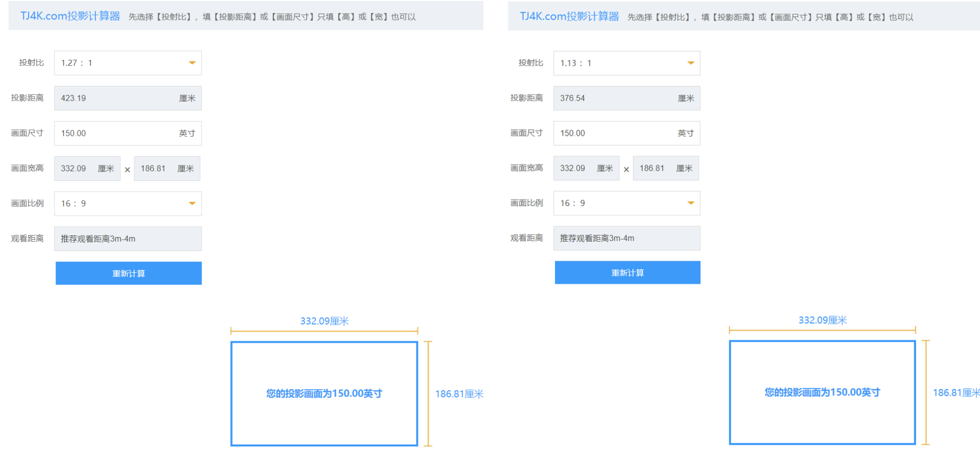Click the orange arrow beside 1.13 : 1
This screenshot has width=980, height=449.
pyautogui.click(x=691, y=63)
